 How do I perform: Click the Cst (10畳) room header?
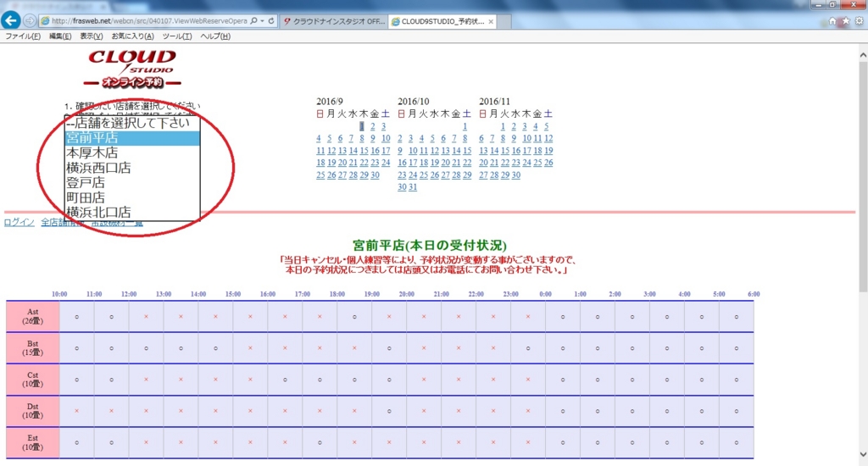coord(33,380)
